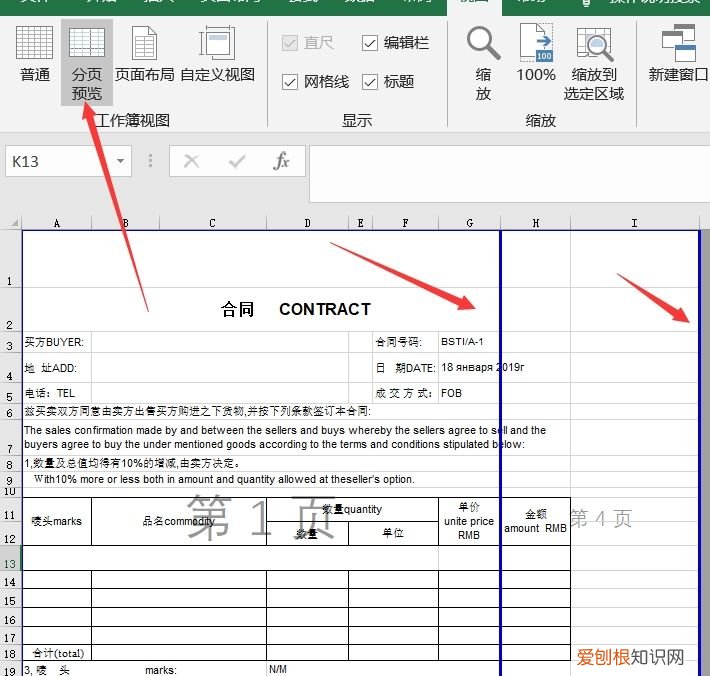Switch to Normal (普通) view
Image resolution: width=710 pixels, height=676 pixels.
pyautogui.click(x=34, y=54)
